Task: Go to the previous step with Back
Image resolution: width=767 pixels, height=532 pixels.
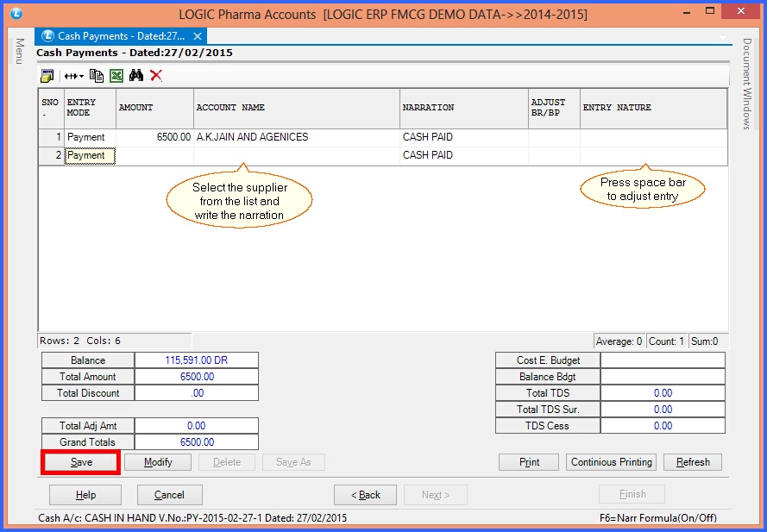Action: 366,495
